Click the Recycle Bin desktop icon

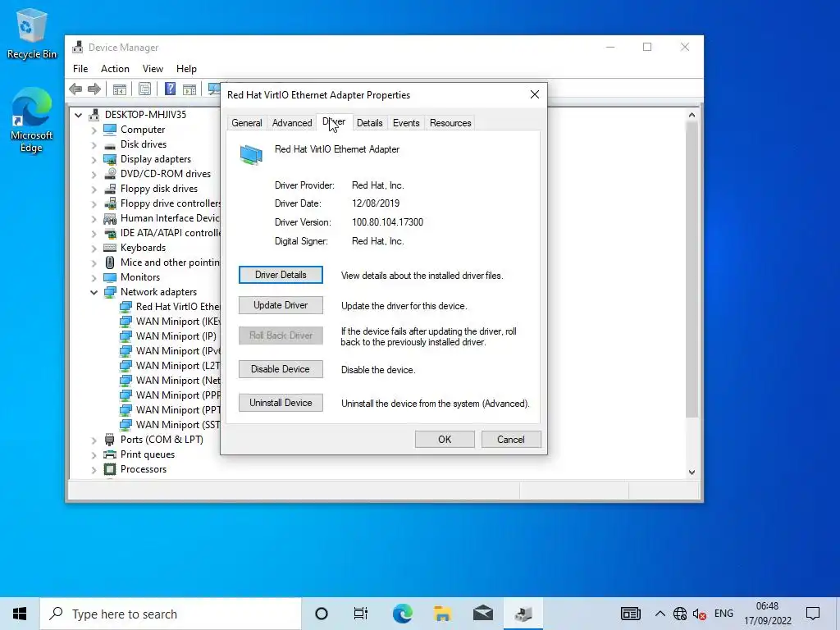coord(31,34)
